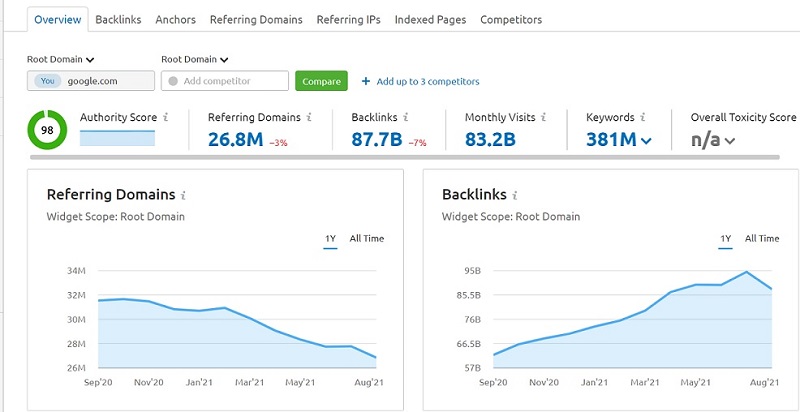Click the Referring Domains metric info icon

[309, 117]
